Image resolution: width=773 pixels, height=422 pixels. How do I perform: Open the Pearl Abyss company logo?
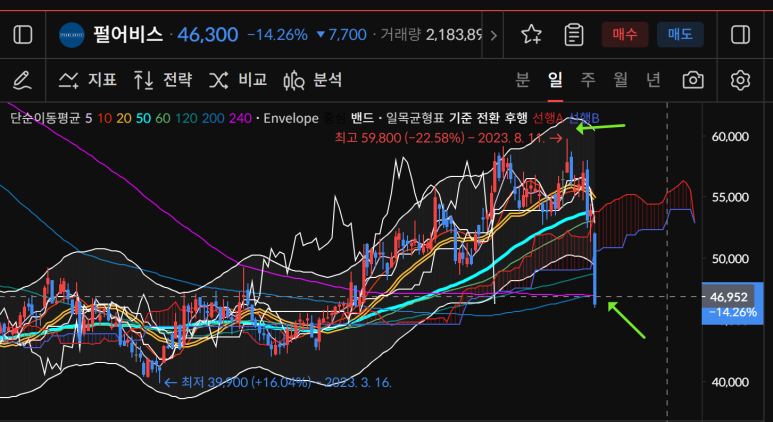71,35
